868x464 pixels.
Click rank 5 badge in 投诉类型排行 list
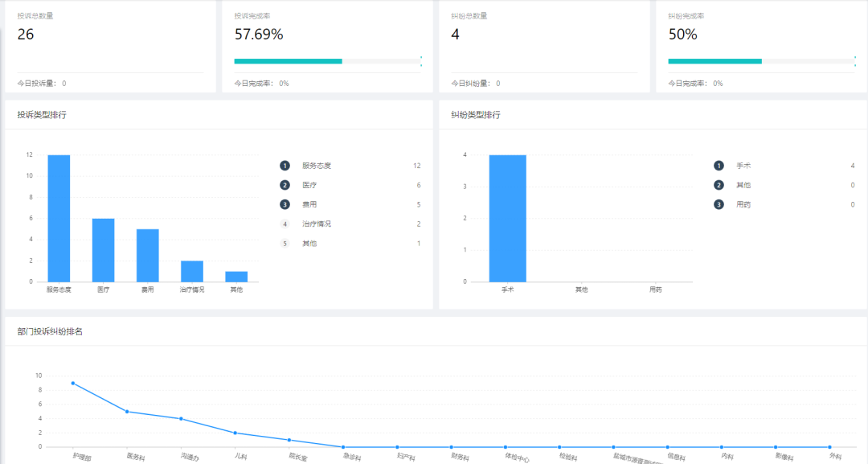(285, 243)
